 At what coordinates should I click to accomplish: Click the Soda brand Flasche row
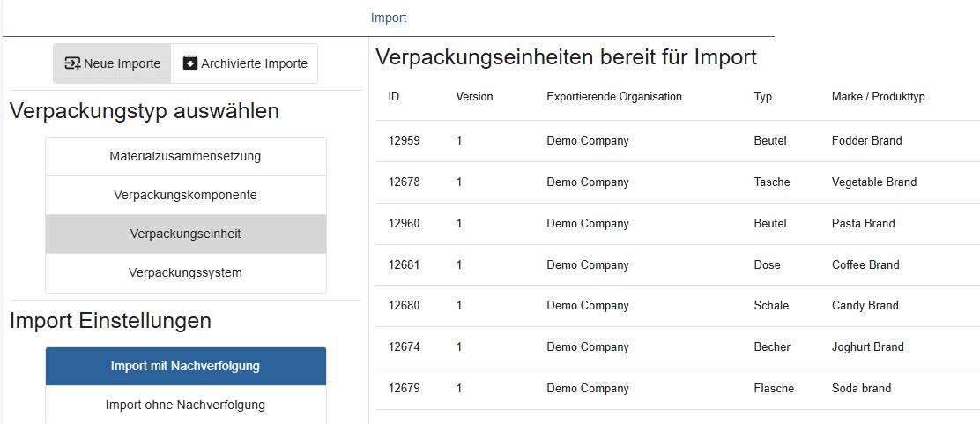click(x=676, y=389)
